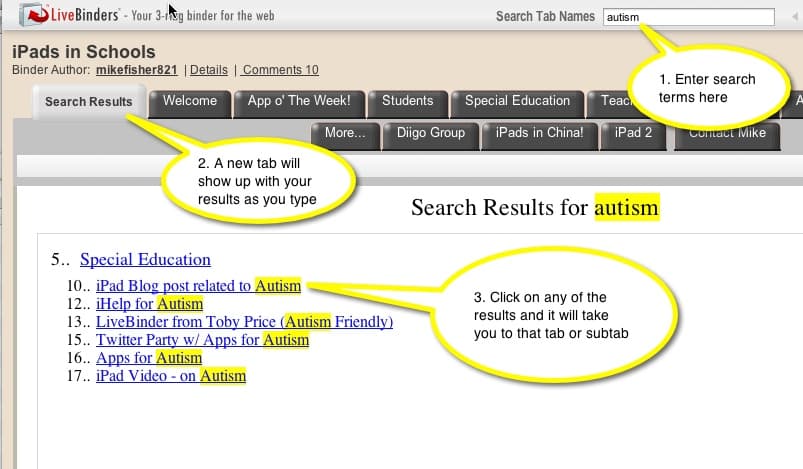The height and width of the screenshot is (469, 803).
Task: Click the Search Results for autism heading
Action: coord(535,207)
